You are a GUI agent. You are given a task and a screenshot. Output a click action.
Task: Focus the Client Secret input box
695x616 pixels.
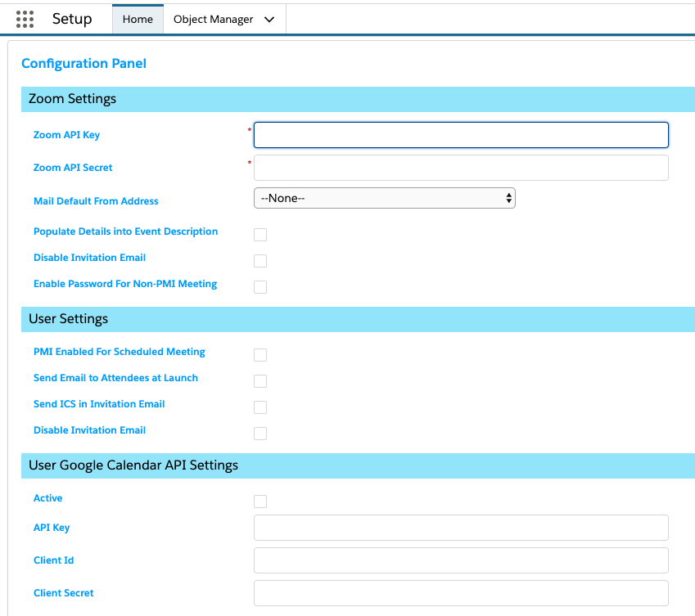tap(461, 593)
